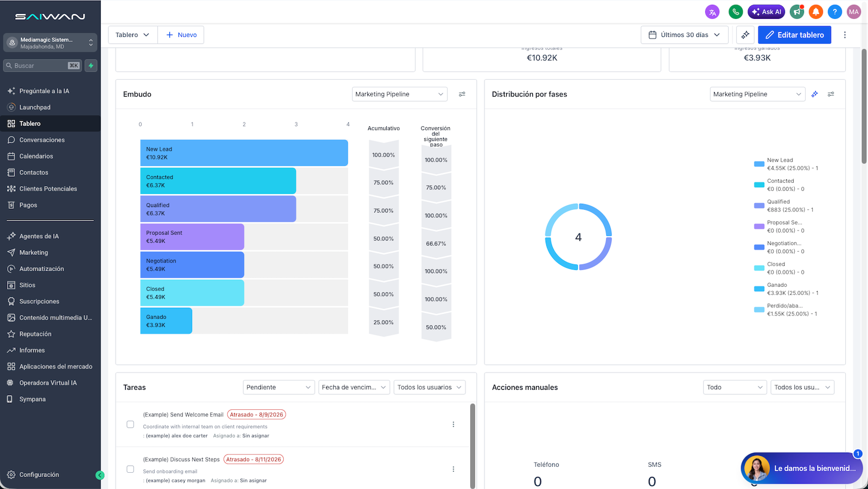
Task: Click the megaphone announcements icon
Action: click(x=797, y=12)
